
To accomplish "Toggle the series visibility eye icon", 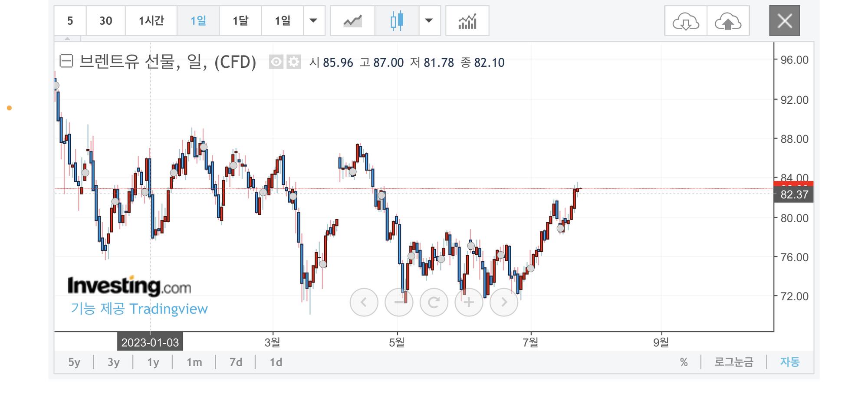I will click(x=276, y=62).
